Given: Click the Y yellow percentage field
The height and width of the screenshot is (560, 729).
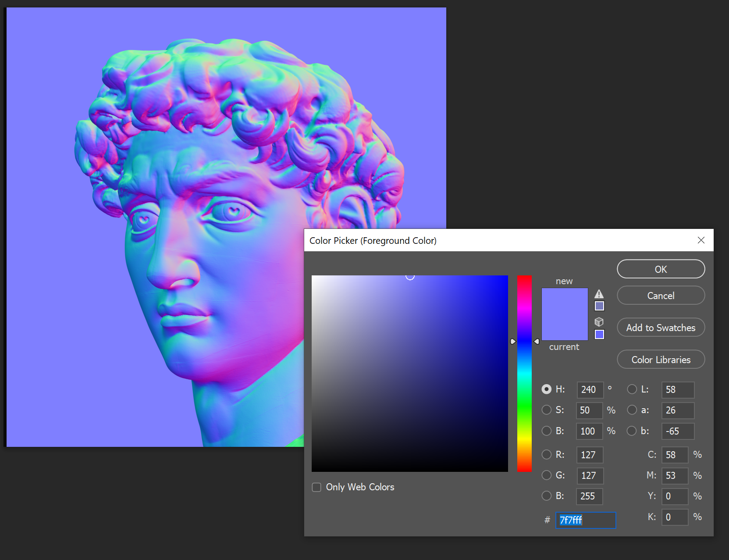Looking at the screenshot, I should tap(675, 496).
